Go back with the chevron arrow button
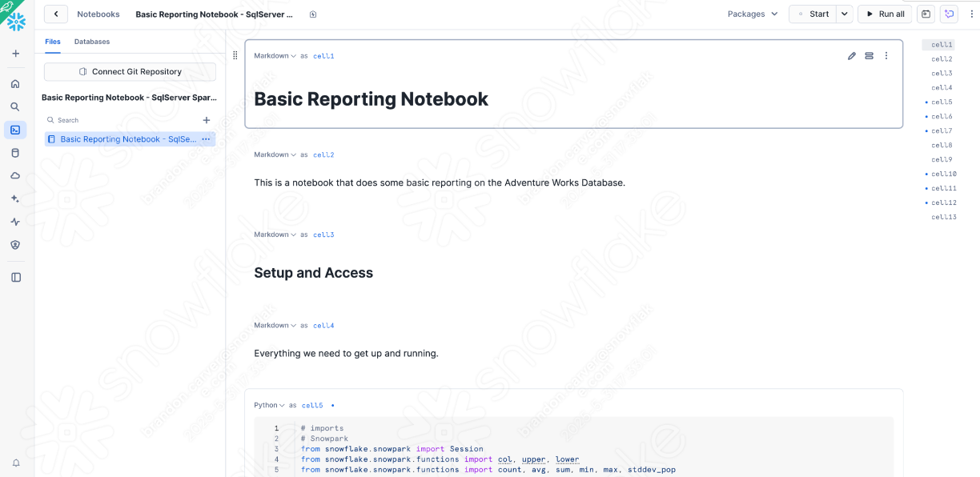 pos(55,14)
